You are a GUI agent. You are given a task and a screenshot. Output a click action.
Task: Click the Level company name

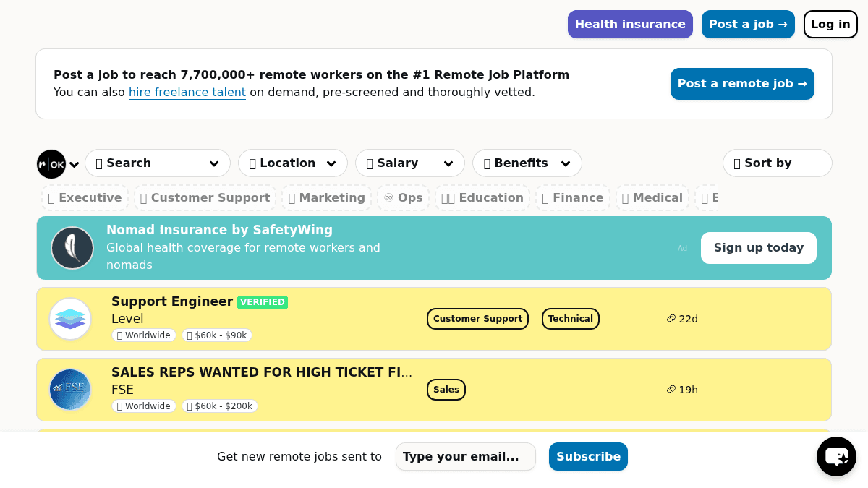(127, 319)
